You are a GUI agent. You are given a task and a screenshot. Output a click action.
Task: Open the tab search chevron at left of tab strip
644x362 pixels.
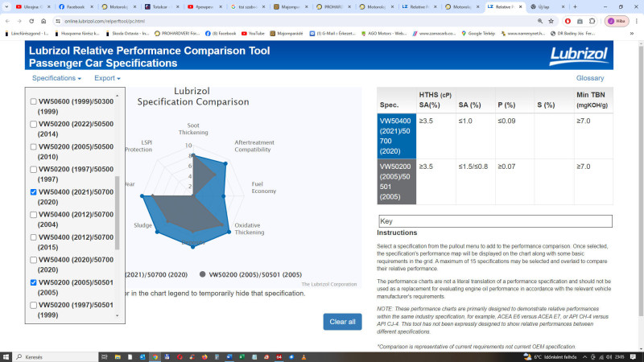pyautogui.click(x=6, y=6)
